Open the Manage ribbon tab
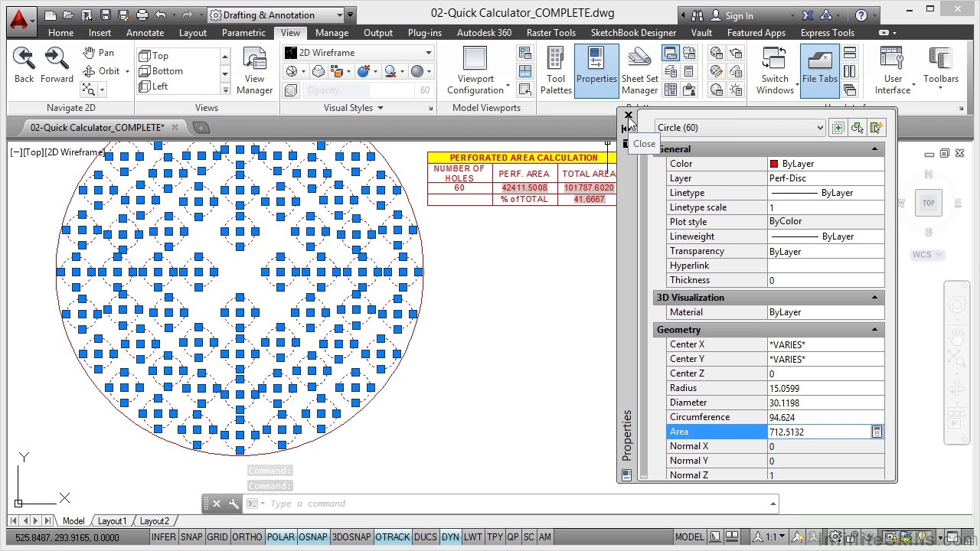Screen dimensions: 980x551 (x=332, y=33)
